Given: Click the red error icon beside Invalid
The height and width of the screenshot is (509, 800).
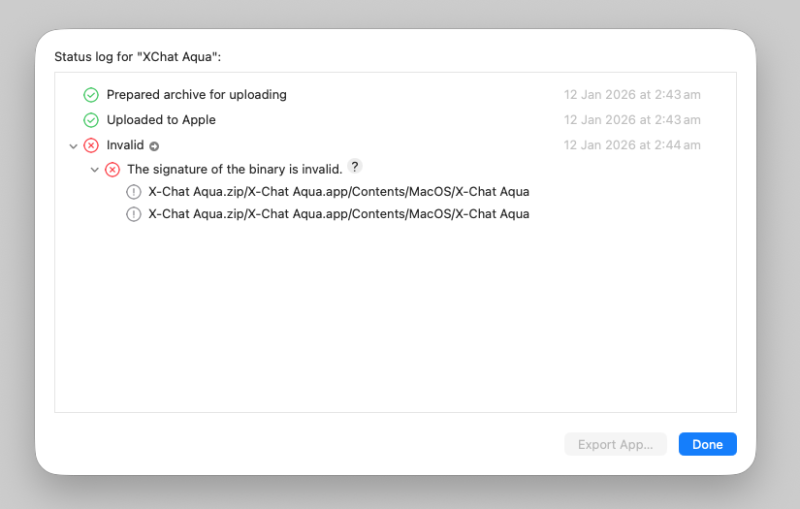Looking at the screenshot, I should [x=91, y=145].
